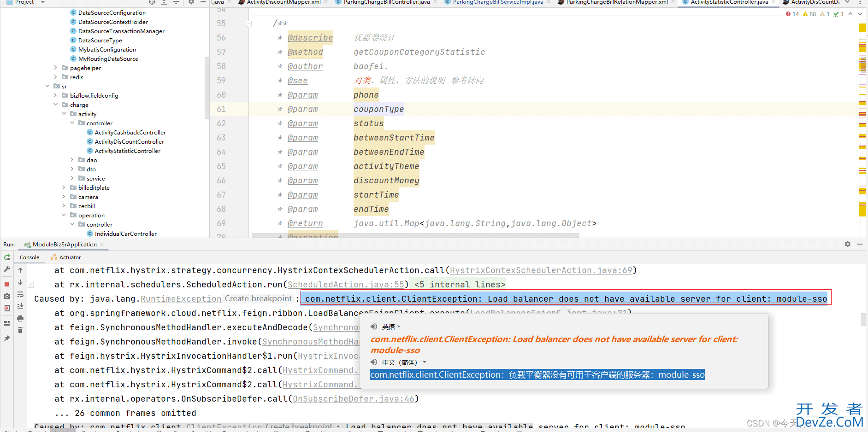Image resolution: width=868 pixels, height=432 pixels.
Task: Hide the Run tool window
Action: pyautogui.click(x=860, y=244)
